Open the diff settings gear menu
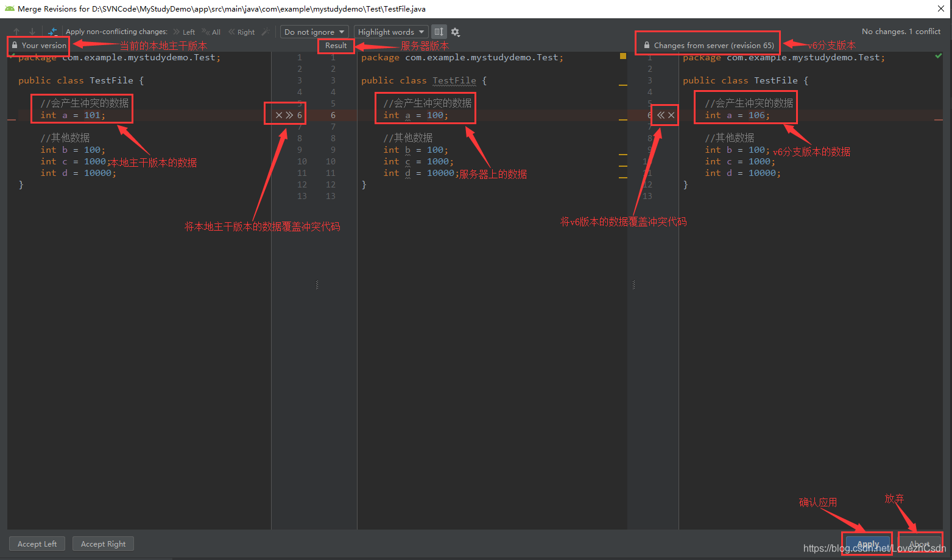 (x=456, y=32)
